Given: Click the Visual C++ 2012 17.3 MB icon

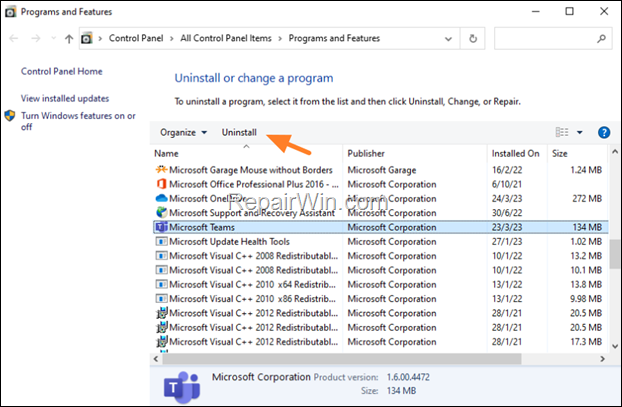Looking at the screenshot, I should (161, 342).
